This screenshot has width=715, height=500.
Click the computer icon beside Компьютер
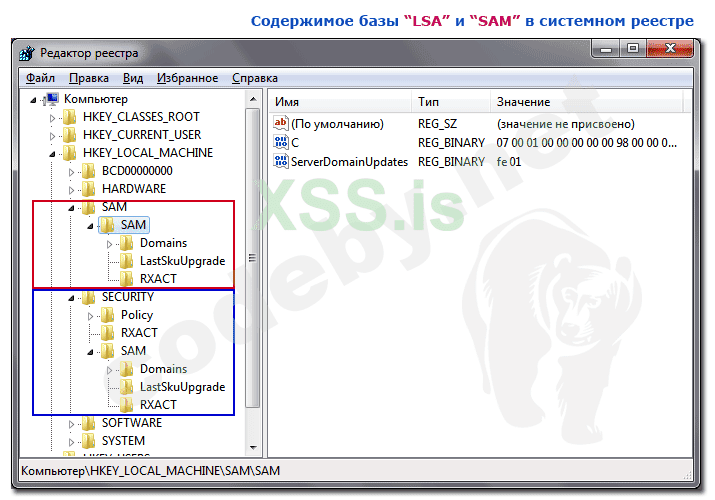coord(52,99)
